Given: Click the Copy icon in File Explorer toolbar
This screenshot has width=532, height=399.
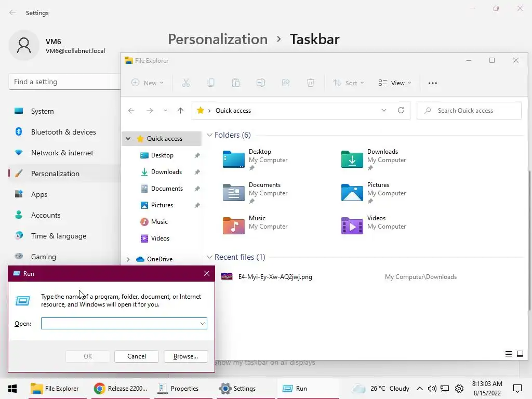Looking at the screenshot, I should [211, 83].
